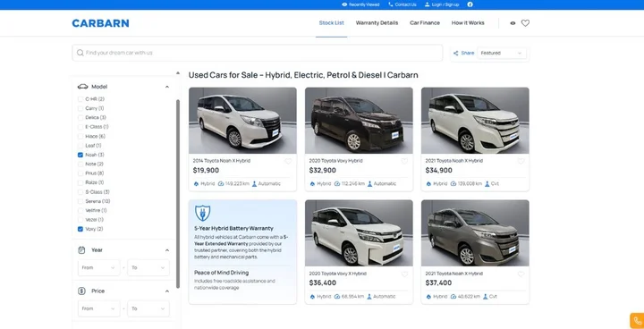Click the Share button
Image resolution: width=644 pixels, height=329 pixels.
[463, 53]
